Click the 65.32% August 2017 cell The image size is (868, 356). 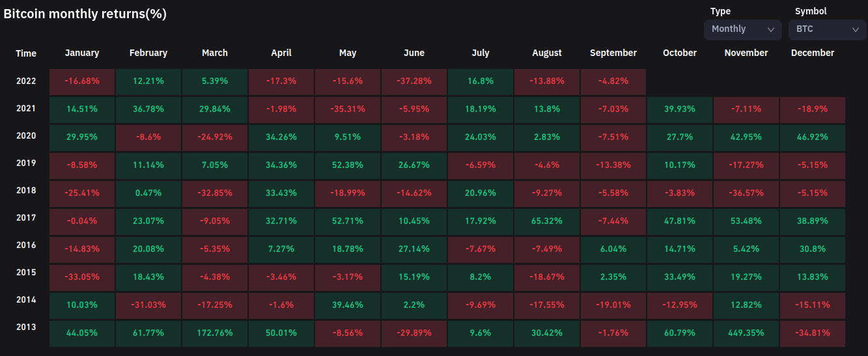click(547, 221)
